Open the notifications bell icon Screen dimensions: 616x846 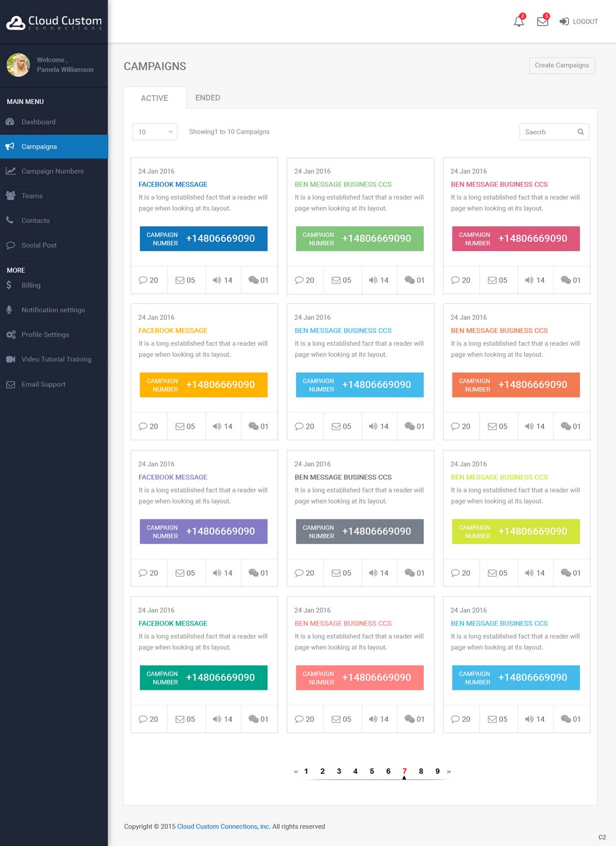point(518,21)
